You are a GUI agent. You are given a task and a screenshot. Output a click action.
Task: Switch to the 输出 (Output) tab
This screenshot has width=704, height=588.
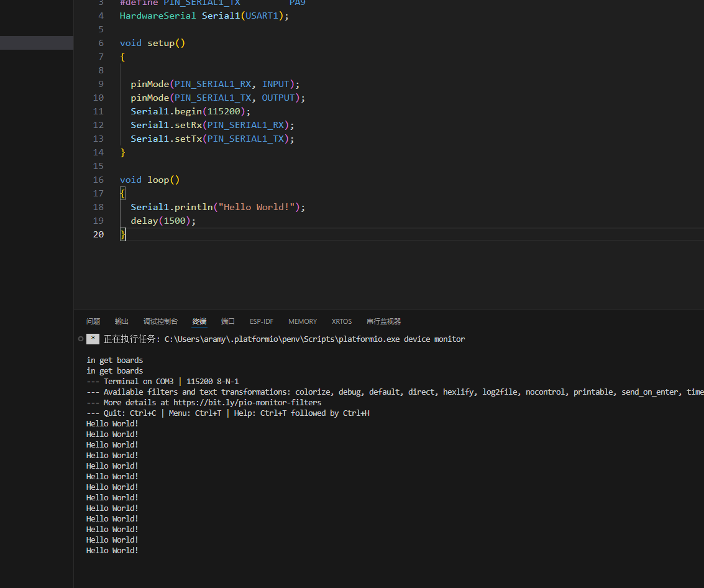click(122, 321)
